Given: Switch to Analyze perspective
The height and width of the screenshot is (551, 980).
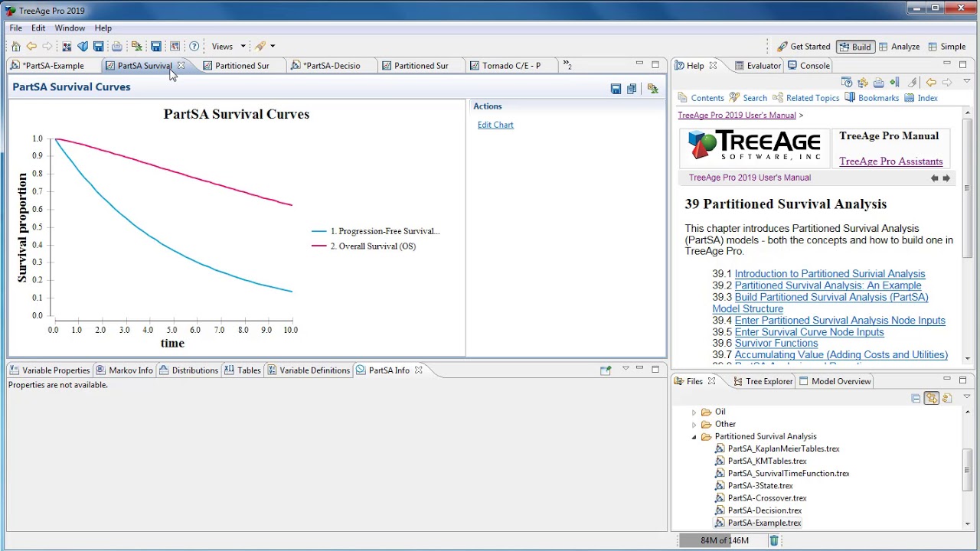Looking at the screenshot, I should (x=899, y=47).
